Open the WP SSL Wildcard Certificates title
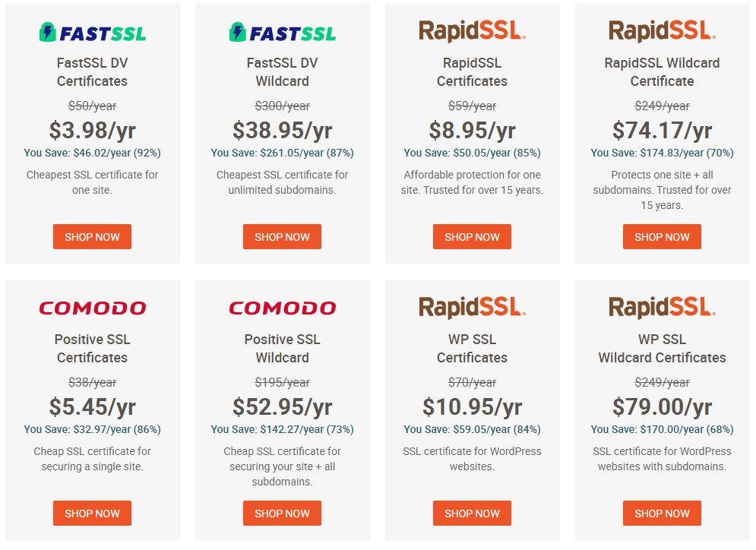The image size is (756, 550). point(662,349)
